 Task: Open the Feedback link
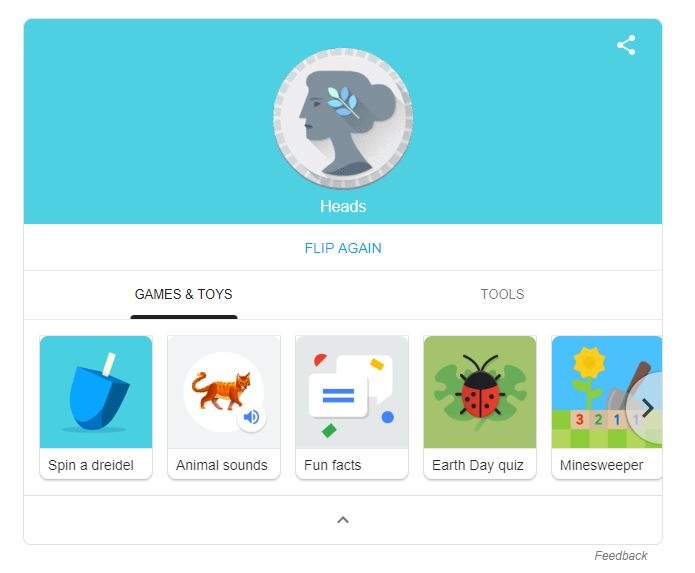point(621,556)
